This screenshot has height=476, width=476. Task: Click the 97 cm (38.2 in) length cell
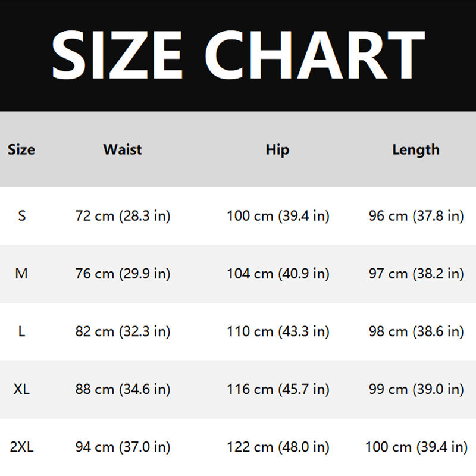click(x=416, y=274)
